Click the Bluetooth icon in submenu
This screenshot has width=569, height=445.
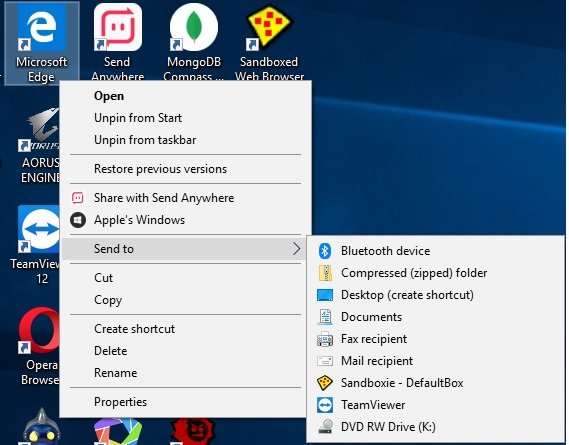tap(325, 251)
